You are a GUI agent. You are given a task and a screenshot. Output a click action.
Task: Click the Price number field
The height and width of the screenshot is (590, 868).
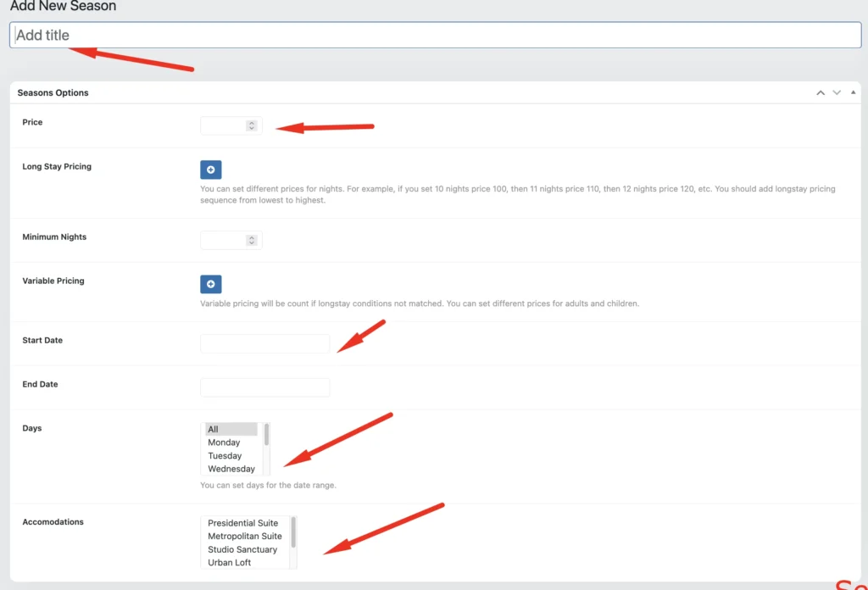click(231, 125)
